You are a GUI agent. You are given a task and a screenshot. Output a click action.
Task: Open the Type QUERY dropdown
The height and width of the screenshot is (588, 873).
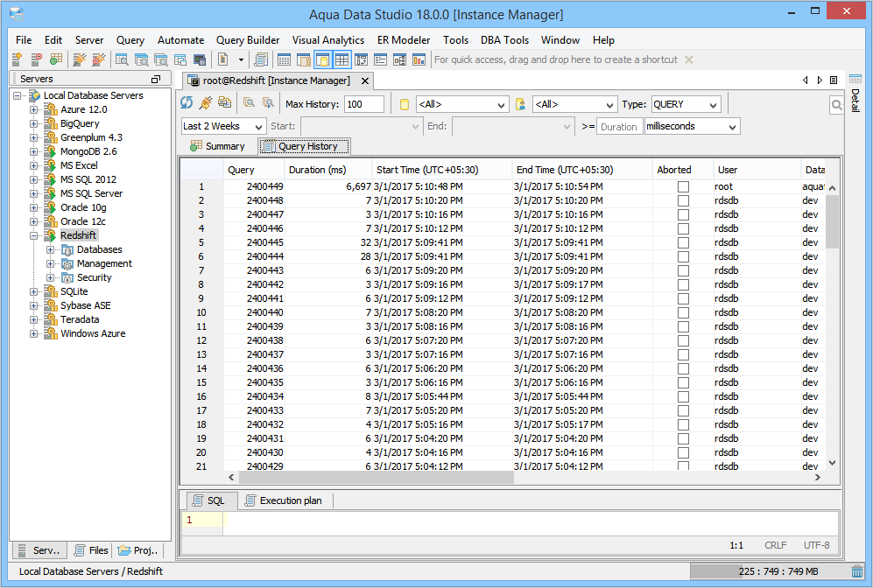tap(686, 105)
